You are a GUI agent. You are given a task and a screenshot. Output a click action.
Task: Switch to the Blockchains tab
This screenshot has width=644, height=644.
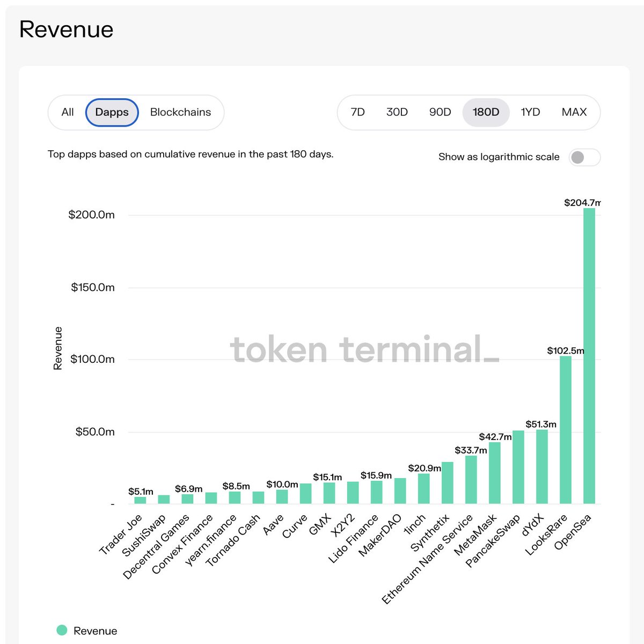(180, 112)
